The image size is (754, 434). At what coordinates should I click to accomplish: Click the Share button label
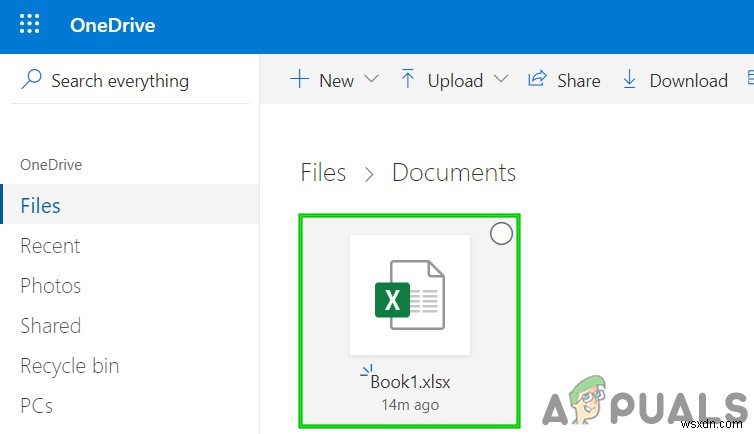(x=578, y=81)
